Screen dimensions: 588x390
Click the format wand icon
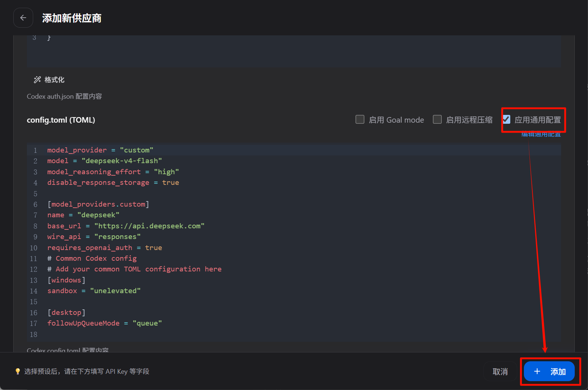click(x=37, y=80)
